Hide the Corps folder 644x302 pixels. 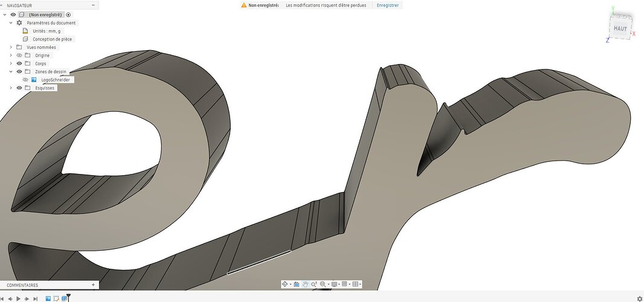click(19, 63)
